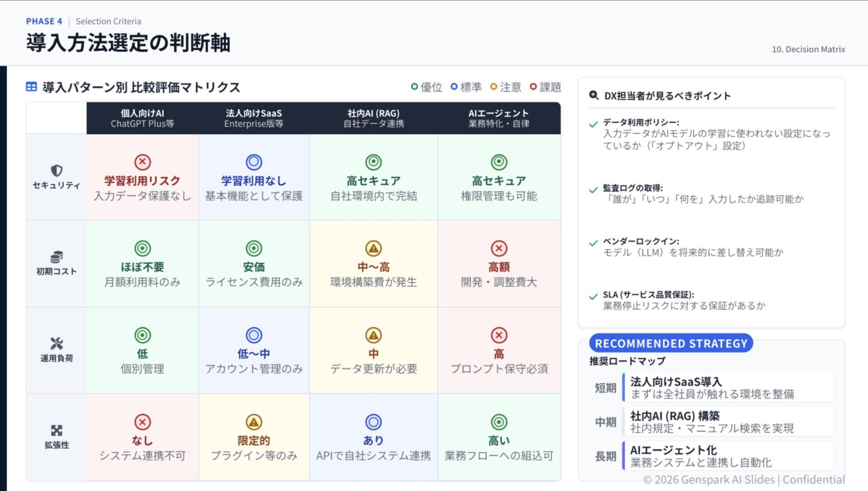Click checkmark beside データ利用ポリシー
This screenshot has height=491, width=868.
(594, 124)
